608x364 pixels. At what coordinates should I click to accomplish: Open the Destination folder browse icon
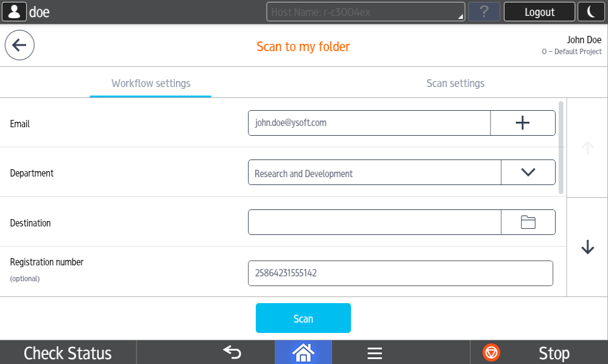coord(528,222)
